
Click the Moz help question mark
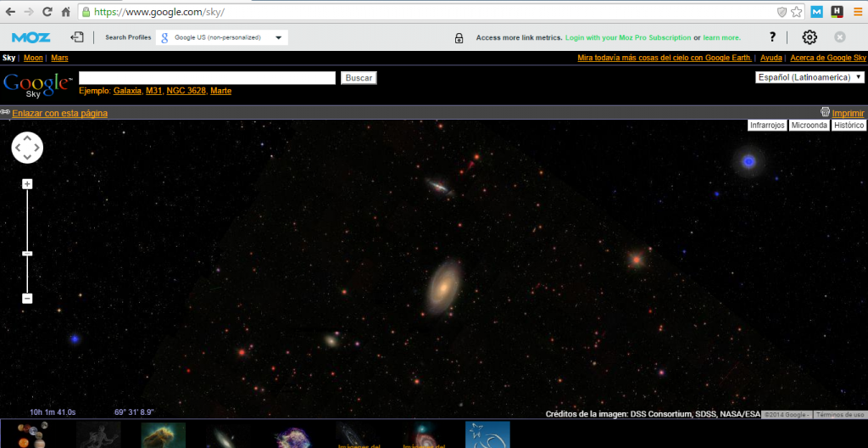(x=772, y=37)
